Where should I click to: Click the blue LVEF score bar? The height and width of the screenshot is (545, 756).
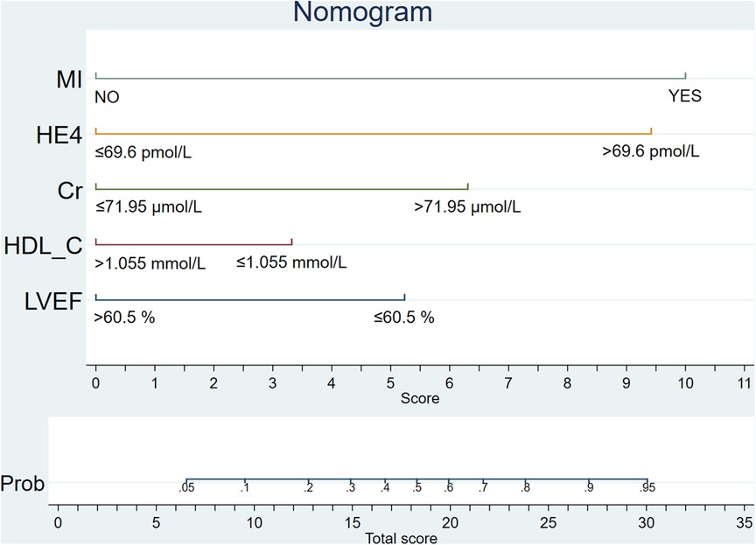(250, 299)
